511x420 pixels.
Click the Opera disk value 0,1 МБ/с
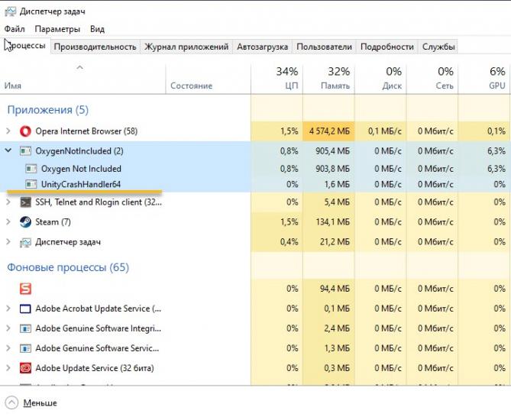(x=385, y=131)
